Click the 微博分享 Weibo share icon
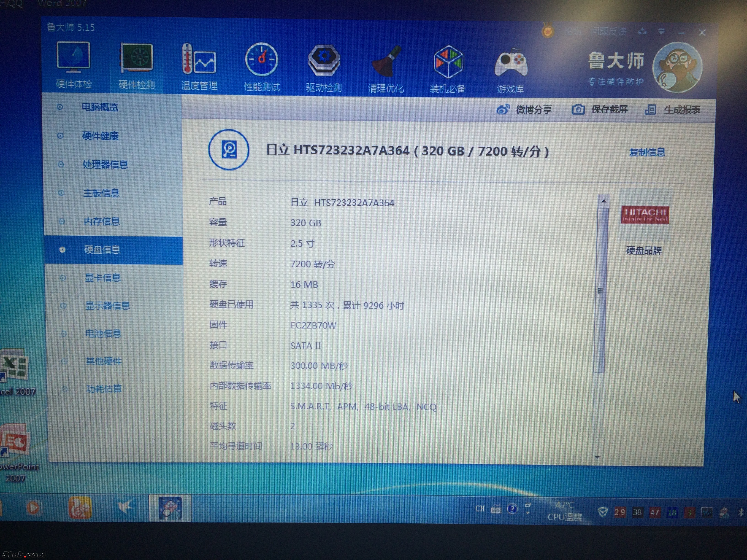The width and height of the screenshot is (747, 560). pyautogui.click(x=503, y=109)
